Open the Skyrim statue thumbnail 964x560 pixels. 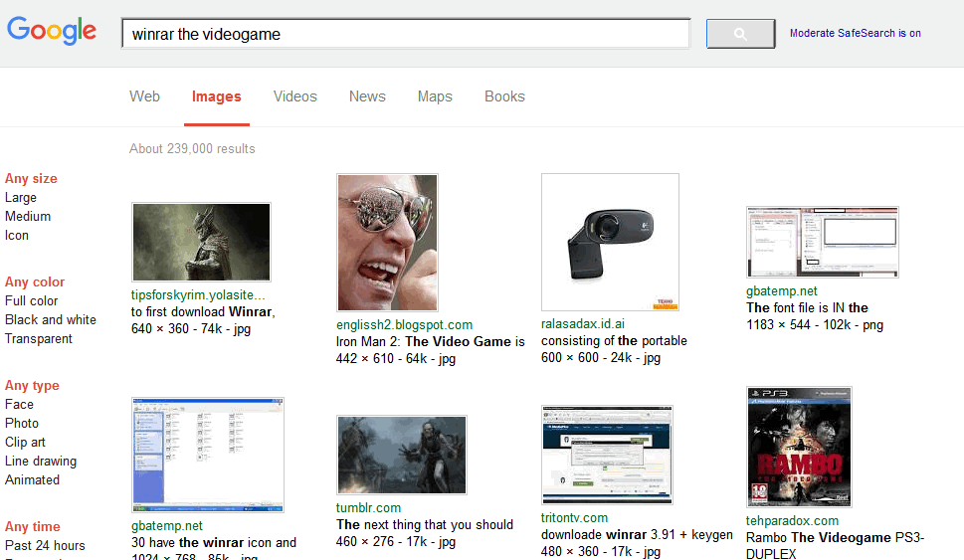[201, 242]
